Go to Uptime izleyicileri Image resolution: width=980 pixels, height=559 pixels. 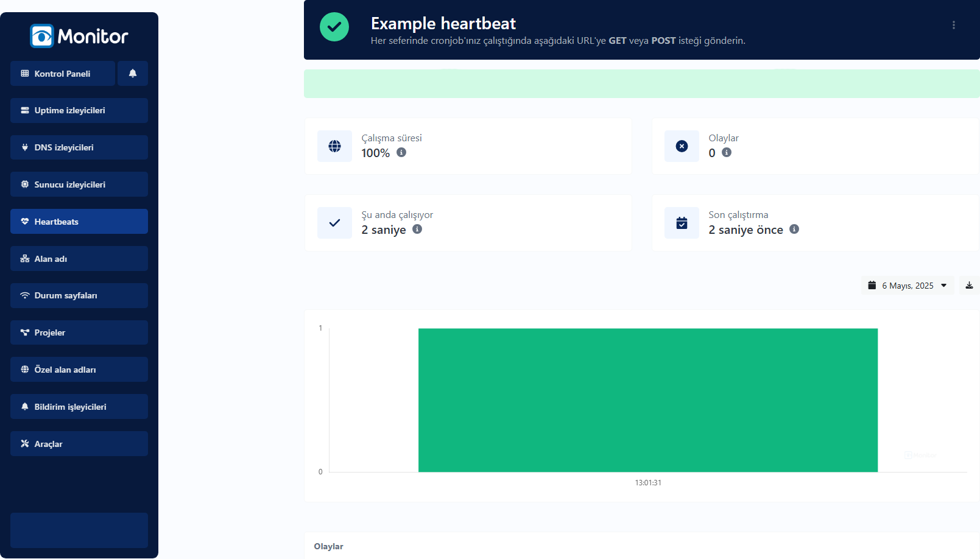click(79, 111)
